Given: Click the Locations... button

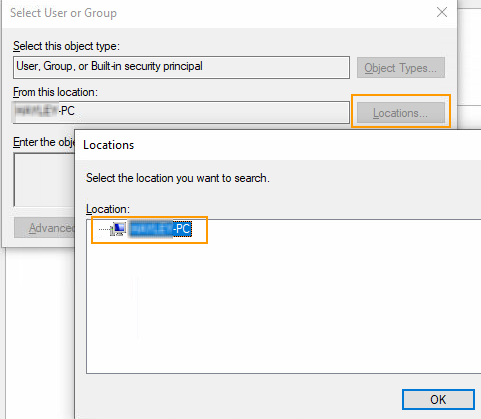Looking at the screenshot, I should [401, 113].
